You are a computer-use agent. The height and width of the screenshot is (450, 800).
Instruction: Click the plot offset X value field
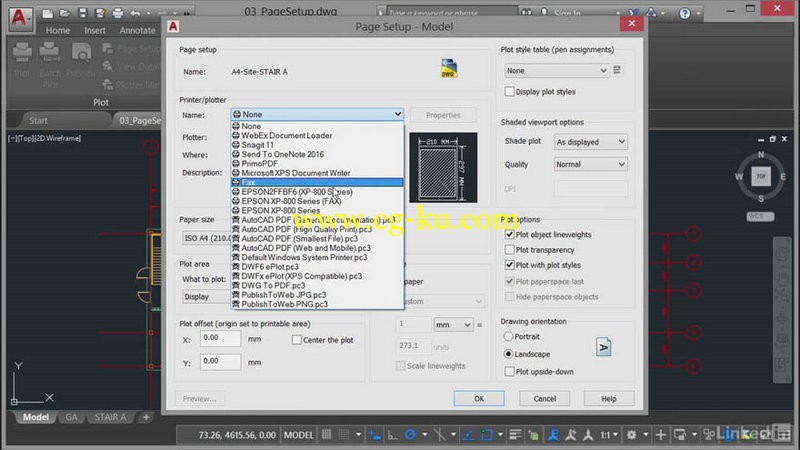tap(220, 338)
